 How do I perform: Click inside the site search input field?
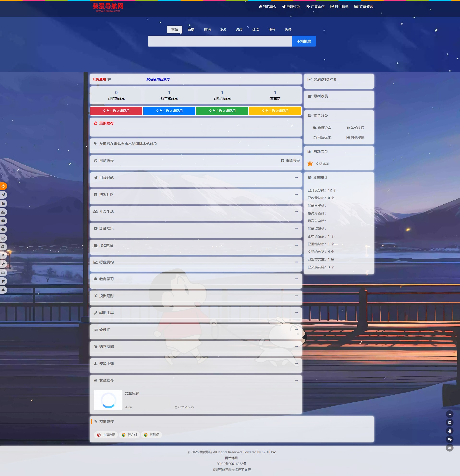(220, 41)
